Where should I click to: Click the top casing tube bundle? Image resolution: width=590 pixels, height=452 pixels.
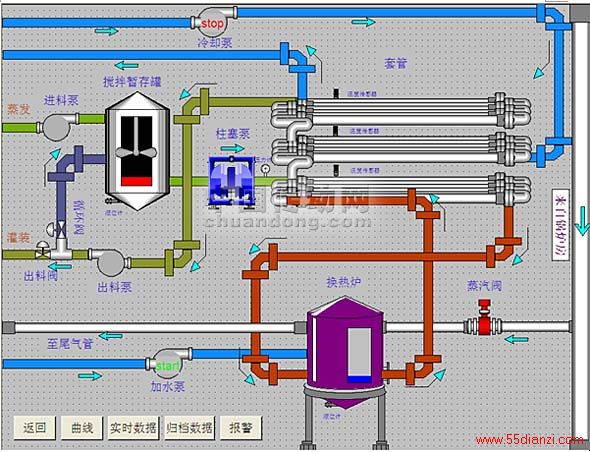pyautogui.click(x=401, y=110)
